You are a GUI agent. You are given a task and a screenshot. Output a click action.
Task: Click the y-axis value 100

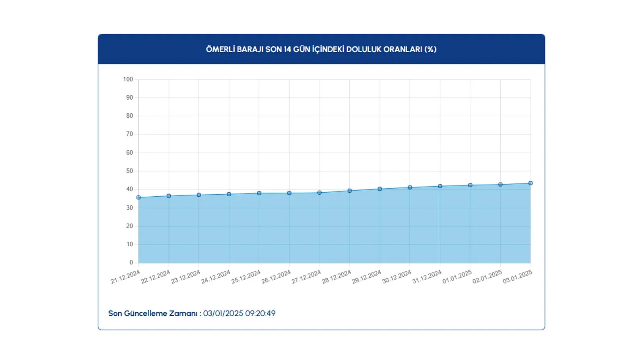128,79
